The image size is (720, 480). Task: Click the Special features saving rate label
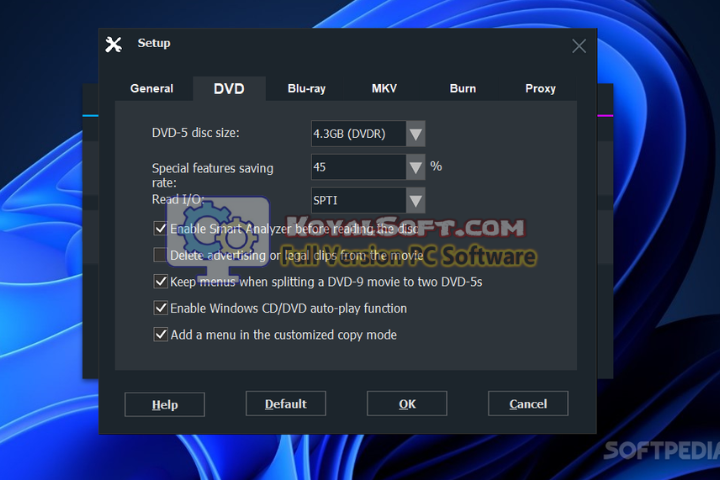213,175
